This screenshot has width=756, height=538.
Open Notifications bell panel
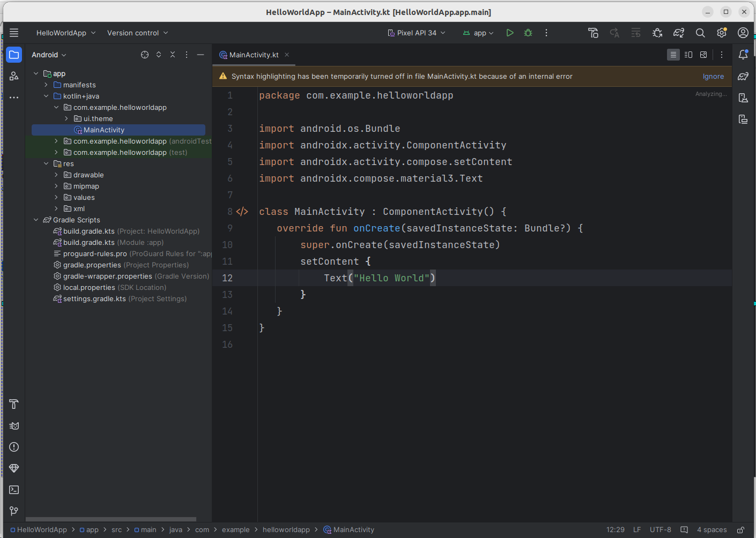tap(743, 55)
